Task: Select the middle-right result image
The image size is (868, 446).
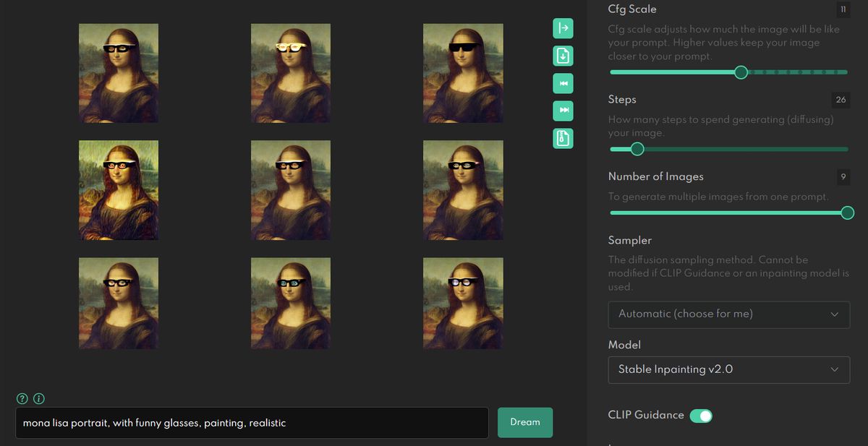Action: (x=463, y=190)
